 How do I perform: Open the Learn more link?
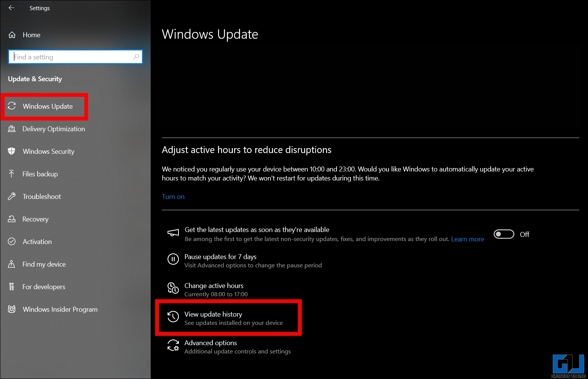(x=467, y=239)
